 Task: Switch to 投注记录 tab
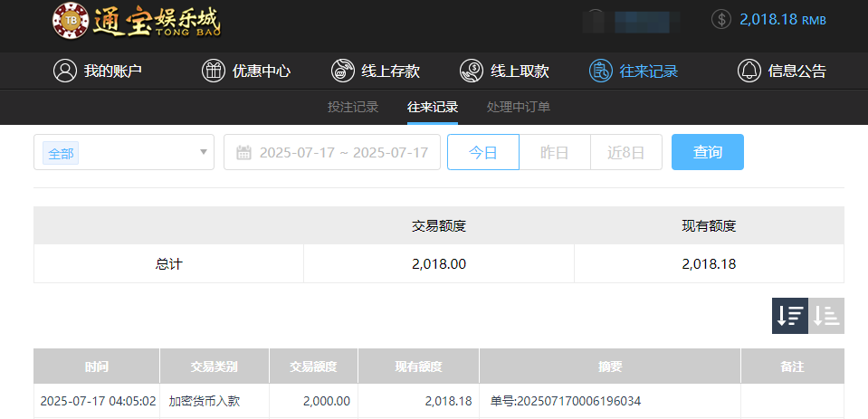coord(353,107)
